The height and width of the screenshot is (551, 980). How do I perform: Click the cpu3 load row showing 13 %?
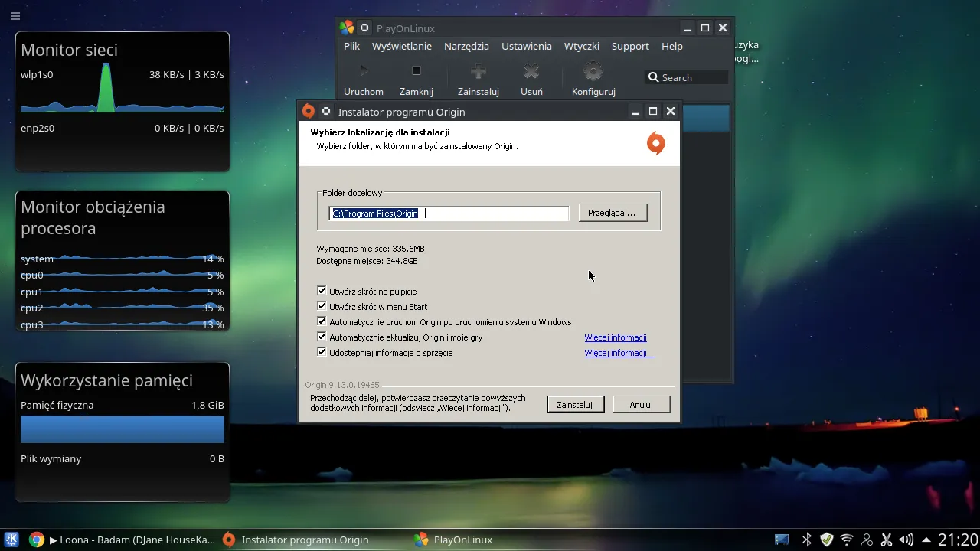(x=122, y=324)
